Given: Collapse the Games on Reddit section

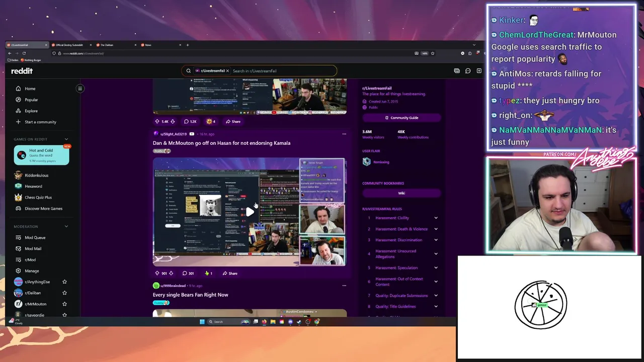Looking at the screenshot, I should point(66,139).
